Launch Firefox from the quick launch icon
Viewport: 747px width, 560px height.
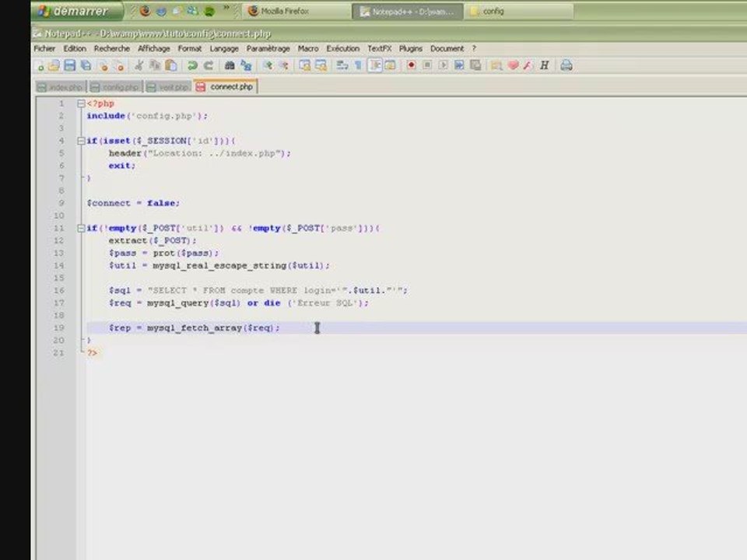[x=146, y=10]
